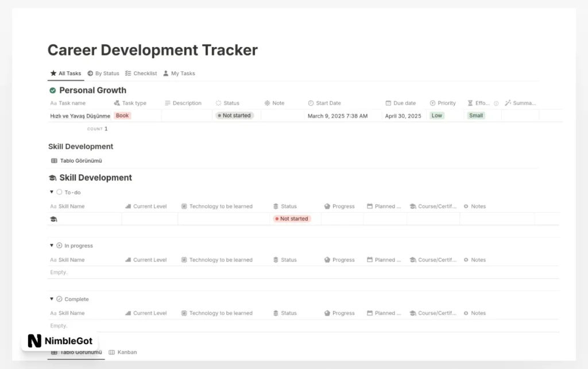Image resolution: width=588 pixels, height=369 pixels.
Task: Click the Description column icon
Action: pyautogui.click(x=168, y=103)
